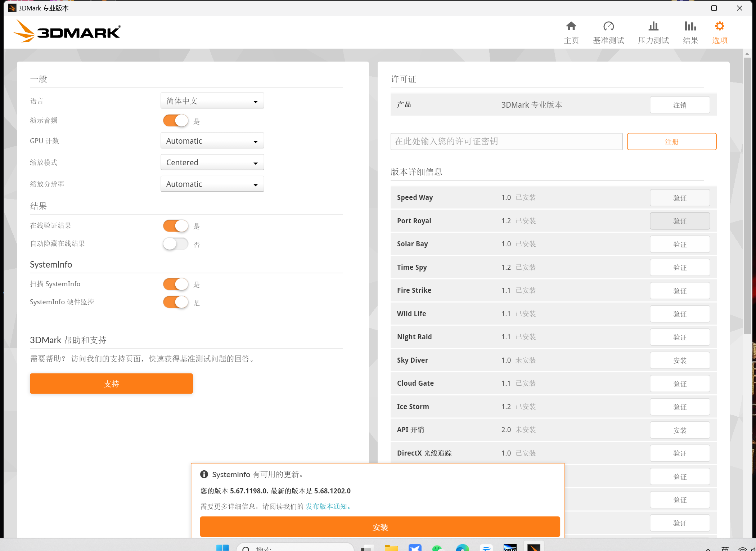Image resolution: width=756 pixels, height=551 pixels.
Task: Click the Windows taskbar search box
Action: point(295,547)
